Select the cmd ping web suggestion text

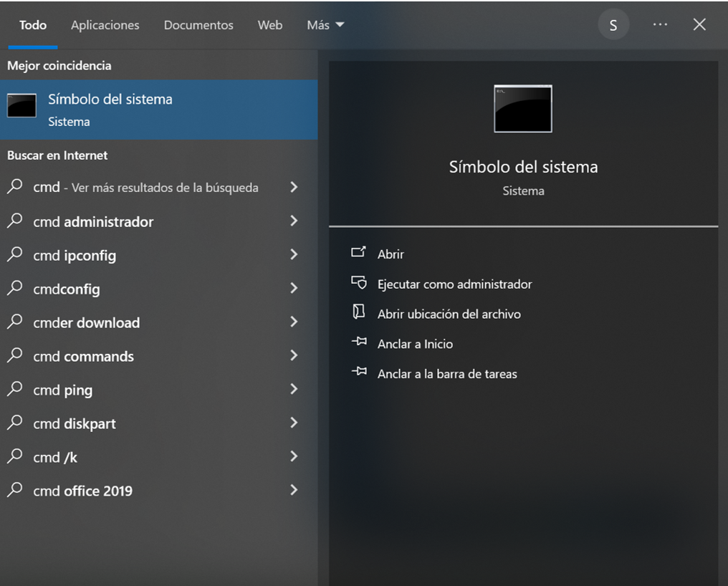62,390
